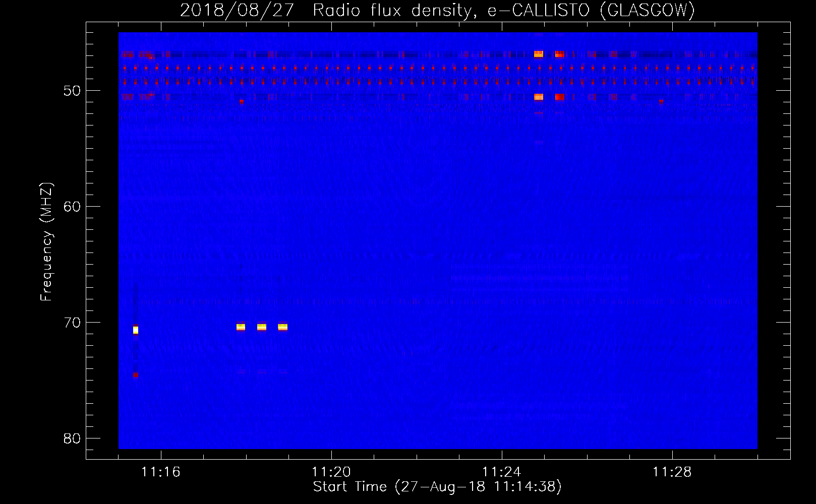Click the 50 frequency tick label
The width and height of the screenshot is (816, 504).
pyautogui.click(x=72, y=91)
